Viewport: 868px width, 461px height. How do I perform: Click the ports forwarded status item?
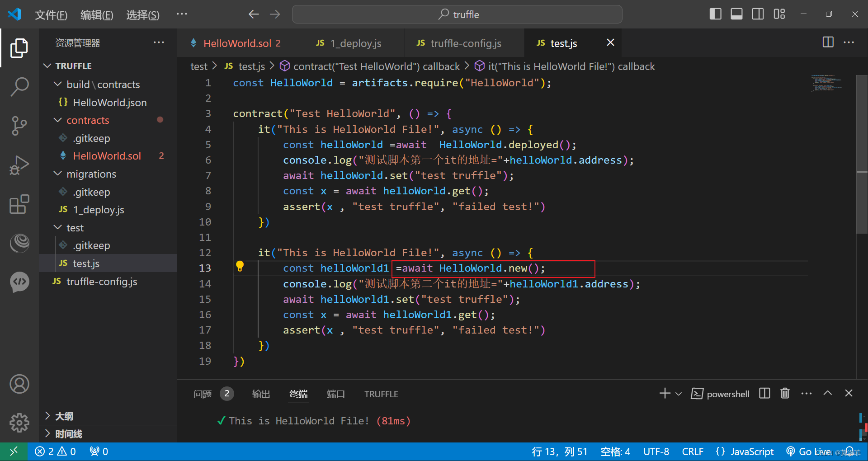99,452
